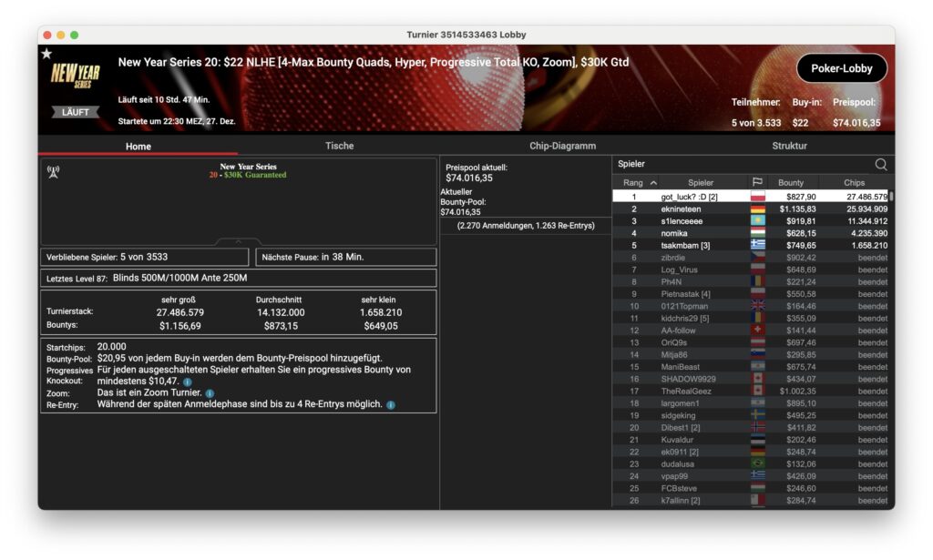Click info icon next to Zoom Turnier

pyautogui.click(x=210, y=393)
